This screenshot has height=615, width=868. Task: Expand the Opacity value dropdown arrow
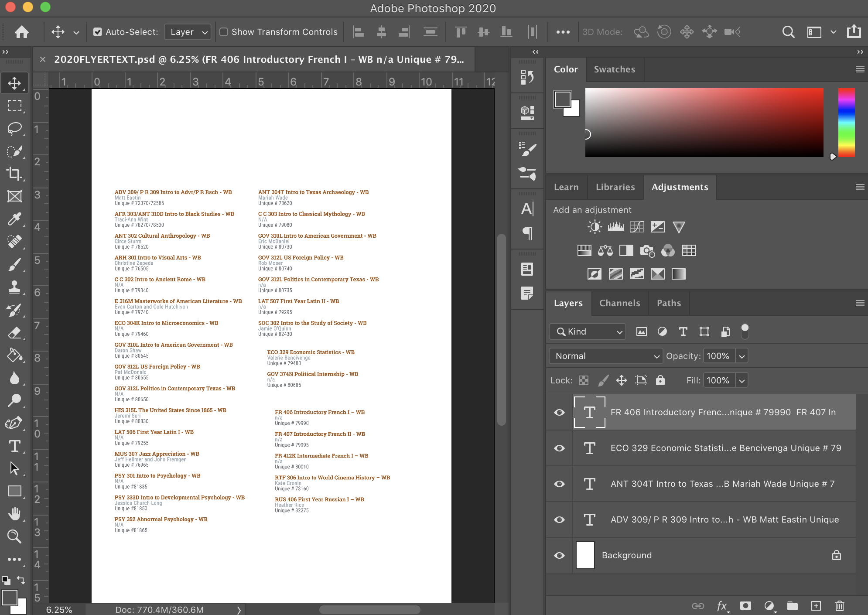pyautogui.click(x=742, y=356)
